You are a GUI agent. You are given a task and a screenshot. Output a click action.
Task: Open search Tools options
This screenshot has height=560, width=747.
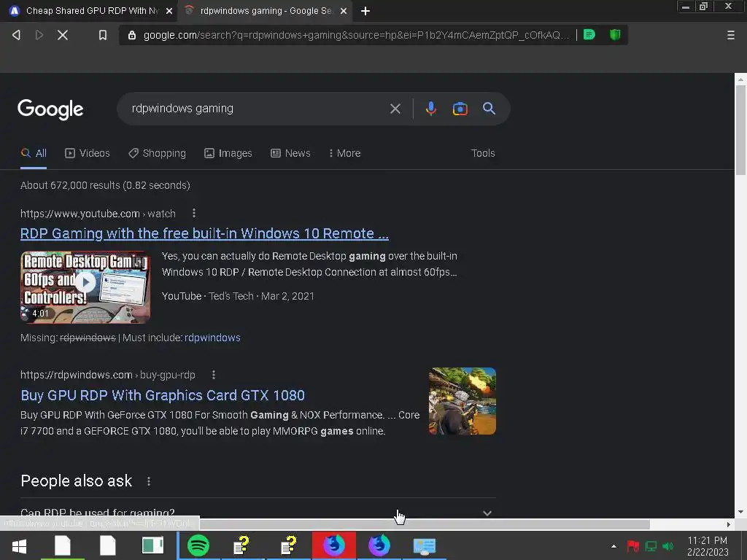coord(483,153)
